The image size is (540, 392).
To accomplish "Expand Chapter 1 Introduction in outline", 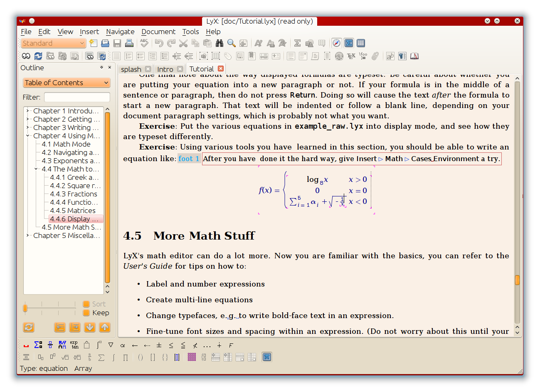I will (x=27, y=111).
